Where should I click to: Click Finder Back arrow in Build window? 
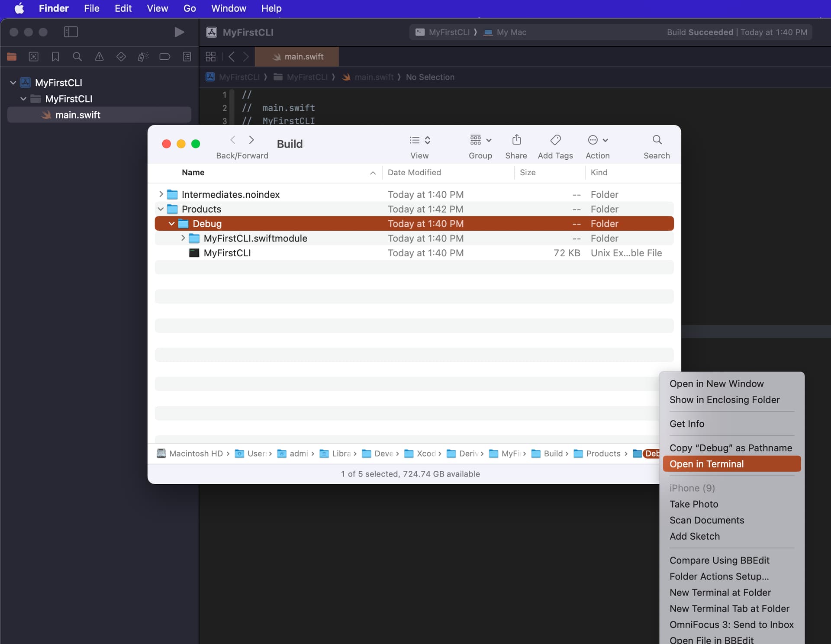(233, 140)
